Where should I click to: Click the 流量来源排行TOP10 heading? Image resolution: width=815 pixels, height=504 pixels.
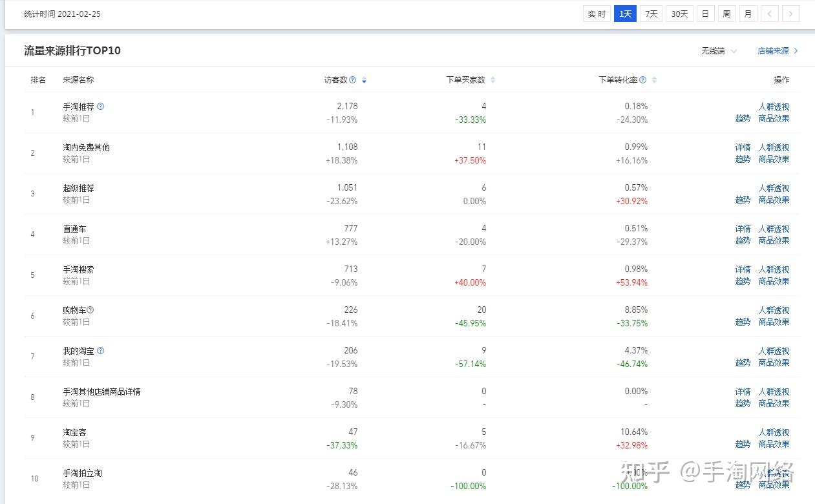(x=72, y=50)
